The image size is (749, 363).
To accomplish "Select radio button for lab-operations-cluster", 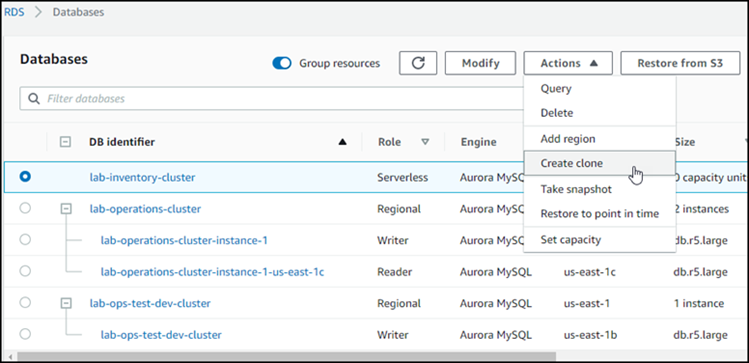I will 25,208.
